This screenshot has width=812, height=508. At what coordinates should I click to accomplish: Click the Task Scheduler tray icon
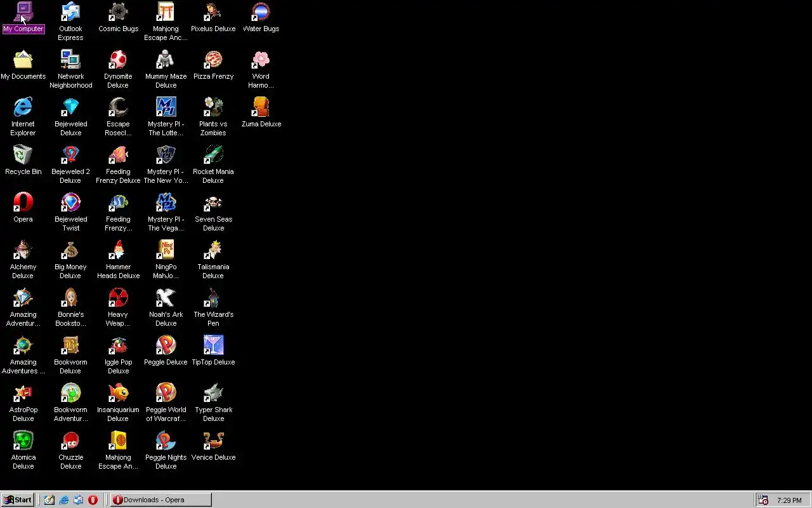[763, 500]
